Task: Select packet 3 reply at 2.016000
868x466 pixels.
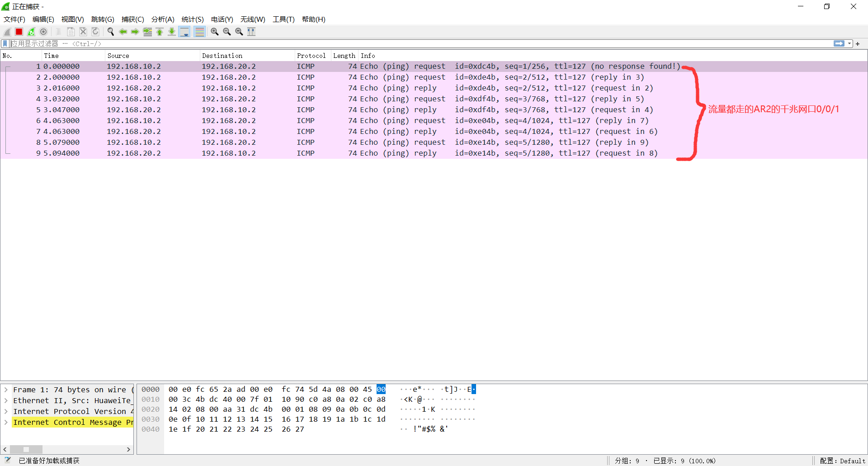Action: (x=434, y=88)
